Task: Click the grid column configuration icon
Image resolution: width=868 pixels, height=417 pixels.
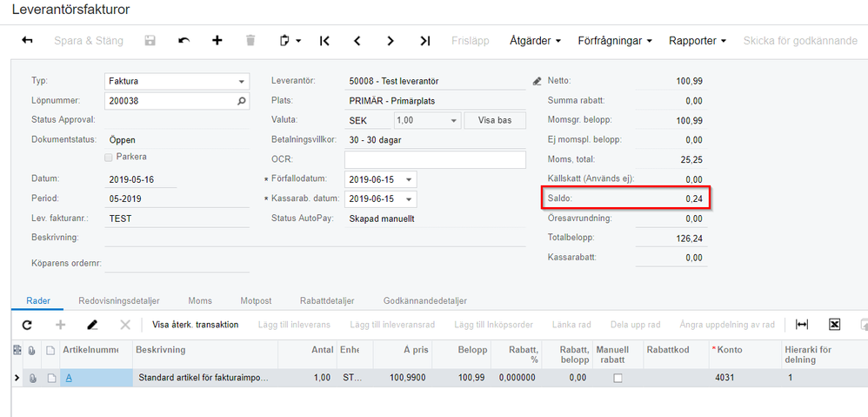Action: (17, 350)
